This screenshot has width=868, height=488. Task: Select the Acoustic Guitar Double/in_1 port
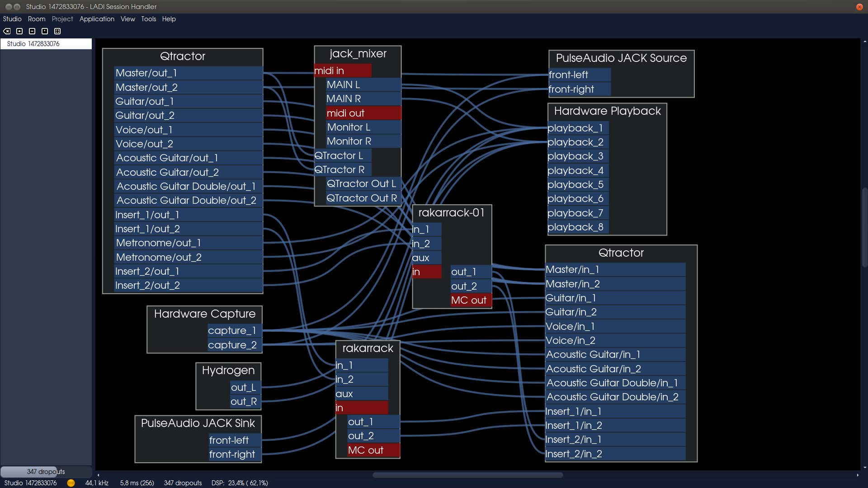(615, 383)
